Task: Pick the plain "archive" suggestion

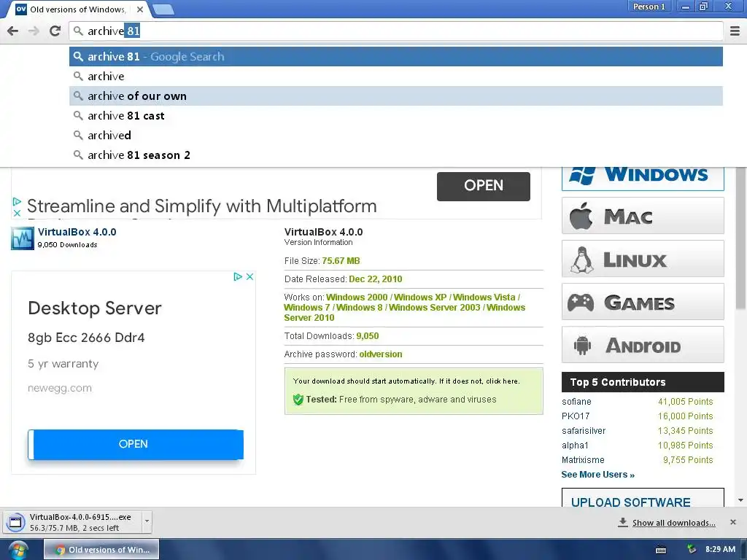Action: (x=395, y=76)
